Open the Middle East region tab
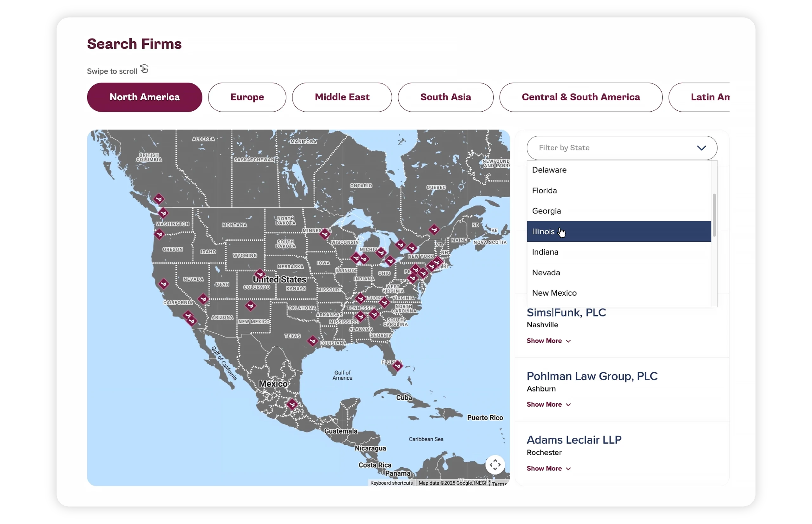The height and width of the screenshot is (524, 812). (342, 97)
